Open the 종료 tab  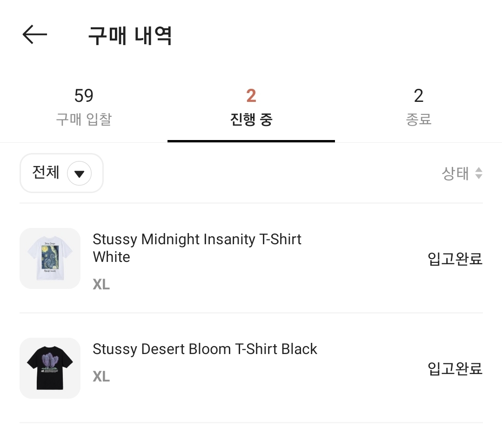point(418,107)
